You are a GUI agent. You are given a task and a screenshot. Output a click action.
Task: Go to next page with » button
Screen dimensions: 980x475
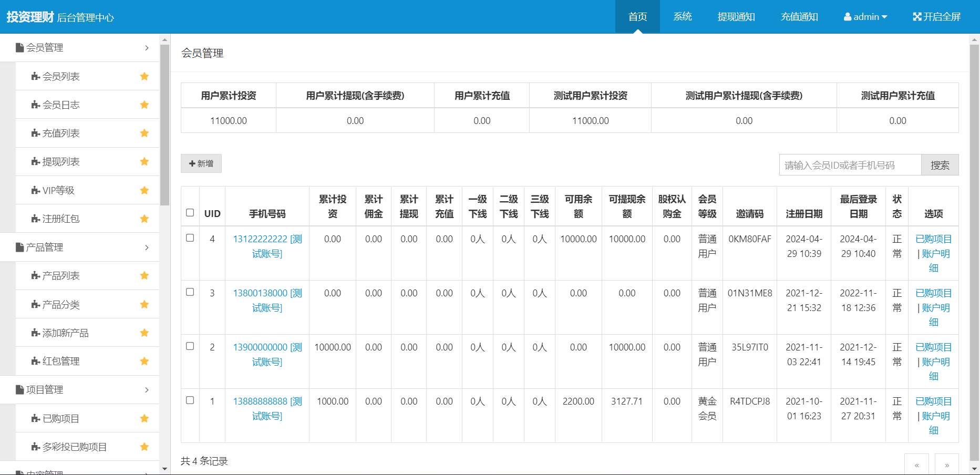947,464
